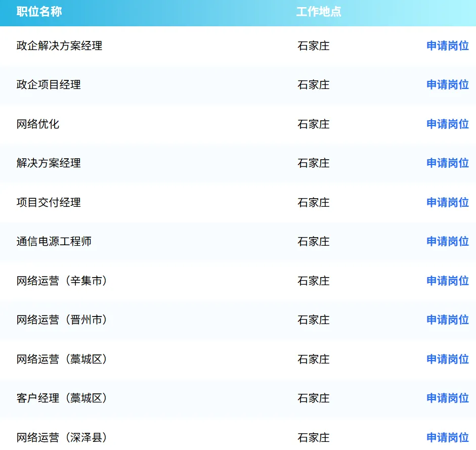
Task: Apply for 网络运营（深泽县）position
Action: 448,437
